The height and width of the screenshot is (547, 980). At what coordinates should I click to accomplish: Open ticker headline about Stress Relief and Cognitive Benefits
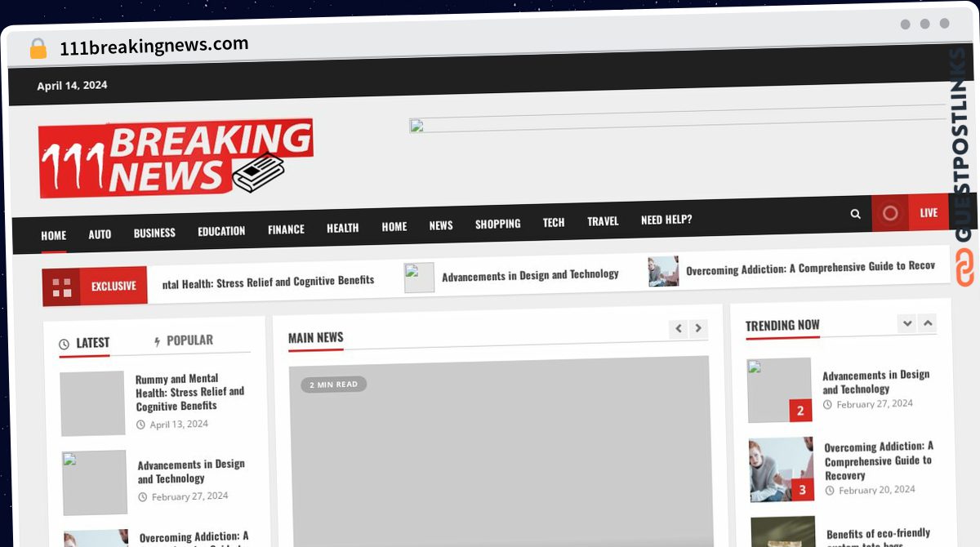point(268,282)
